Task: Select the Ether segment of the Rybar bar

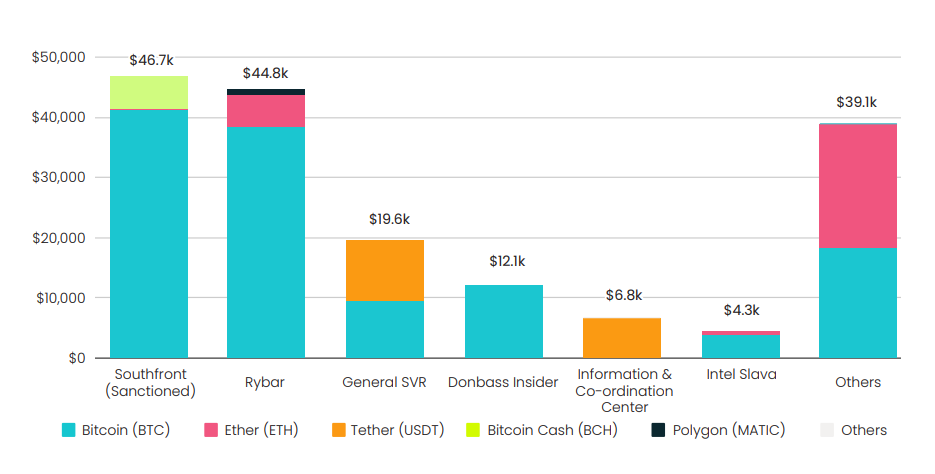Action: (x=266, y=111)
